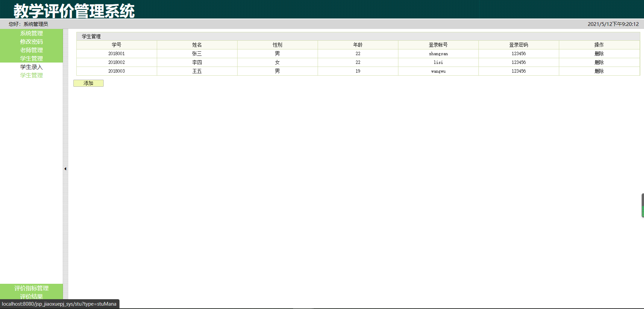This screenshot has height=309, width=644.
Task: Click the 操作 column header
Action: click(599, 45)
